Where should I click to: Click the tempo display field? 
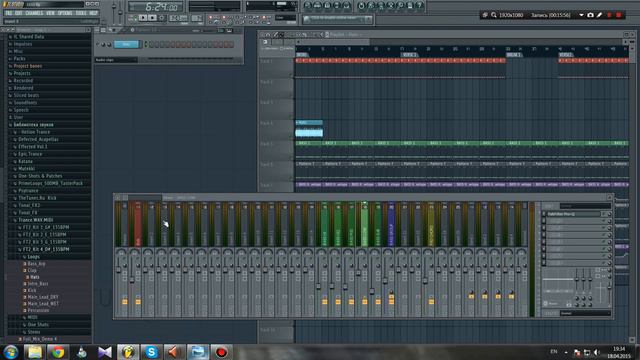(179, 18)
